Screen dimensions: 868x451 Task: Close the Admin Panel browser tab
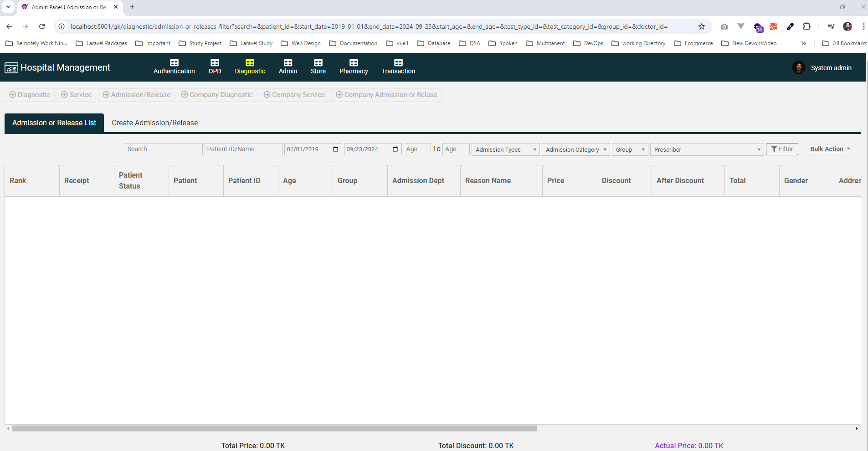pos(116,7)
